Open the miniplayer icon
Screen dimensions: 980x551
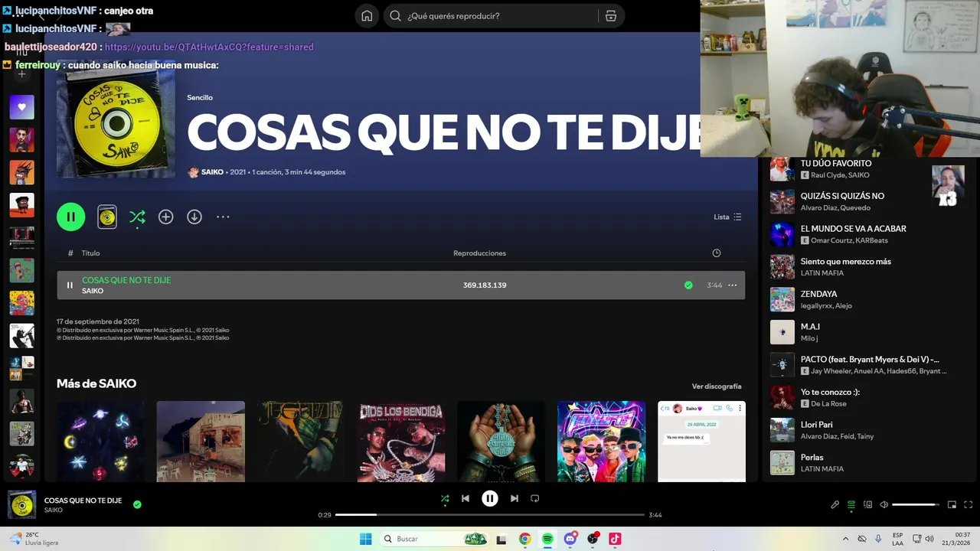pos(952,504)
